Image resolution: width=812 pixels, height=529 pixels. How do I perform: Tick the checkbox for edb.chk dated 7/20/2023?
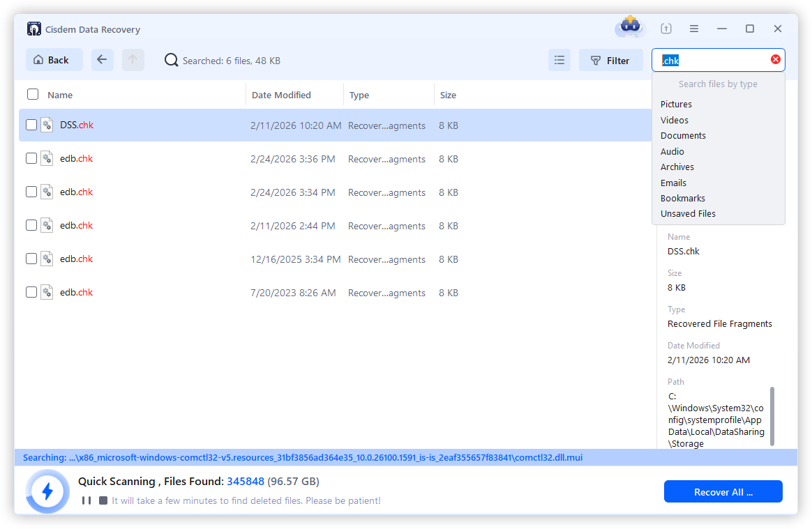tap(31, 293)
